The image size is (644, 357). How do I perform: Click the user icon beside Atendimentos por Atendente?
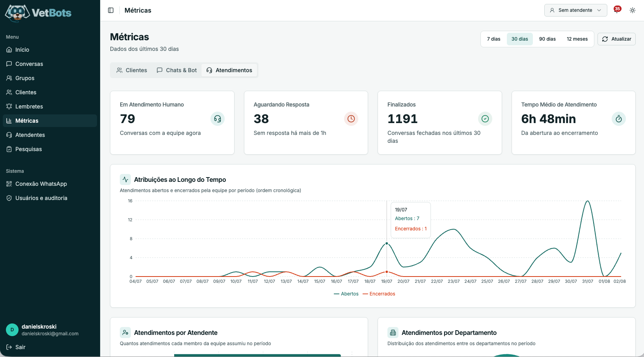[x=125, y=333]
